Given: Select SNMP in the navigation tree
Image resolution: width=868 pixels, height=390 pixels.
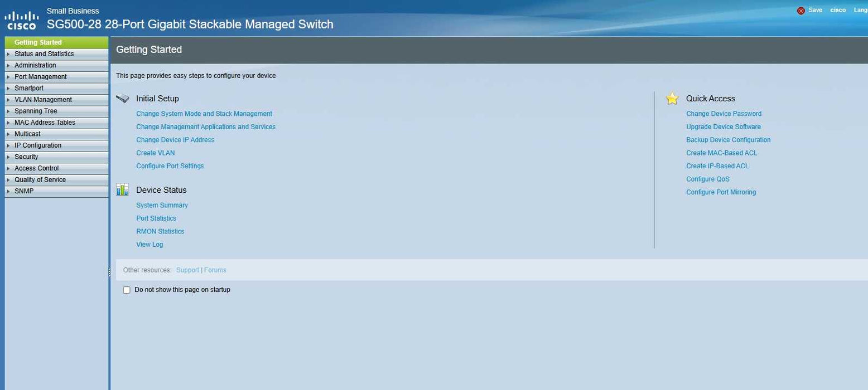Looking at the screenshot, I should (x=23, y=191).
